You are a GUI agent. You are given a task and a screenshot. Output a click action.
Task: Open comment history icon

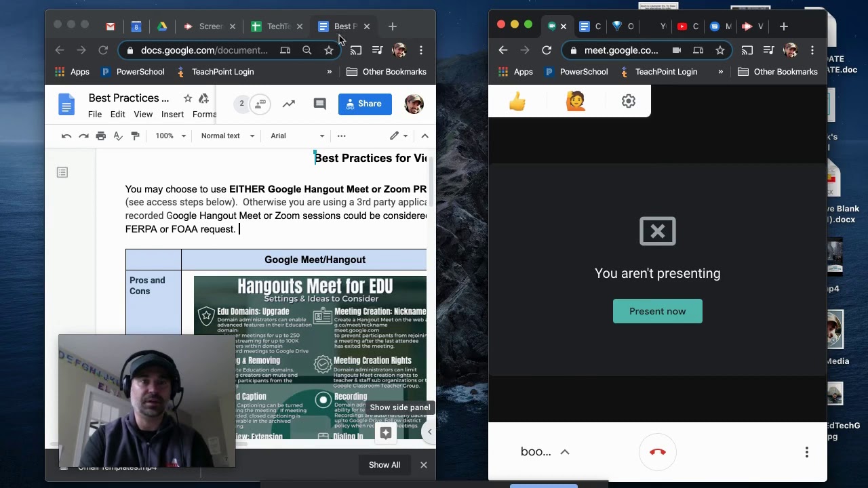[320, 104]
